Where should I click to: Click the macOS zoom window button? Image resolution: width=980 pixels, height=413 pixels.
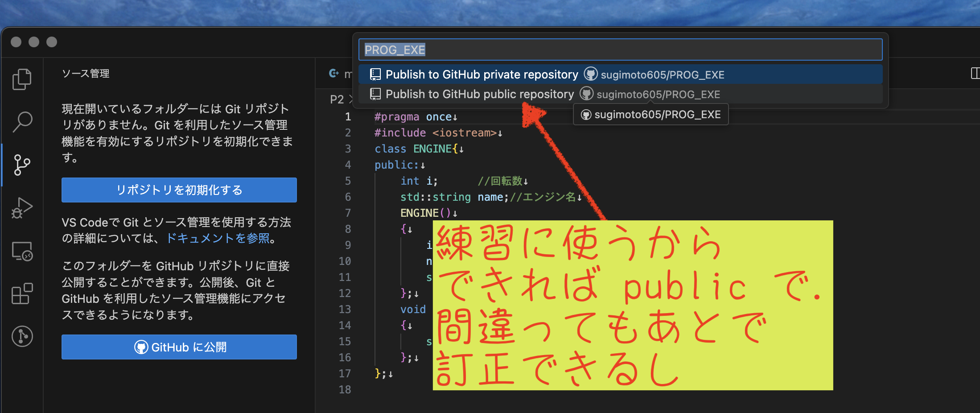tap(52, 42)
